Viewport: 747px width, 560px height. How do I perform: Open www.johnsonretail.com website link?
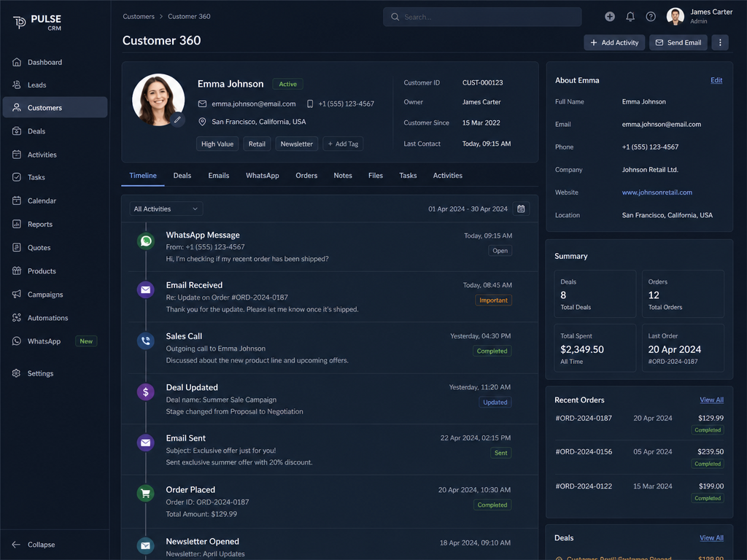(657, 192)
